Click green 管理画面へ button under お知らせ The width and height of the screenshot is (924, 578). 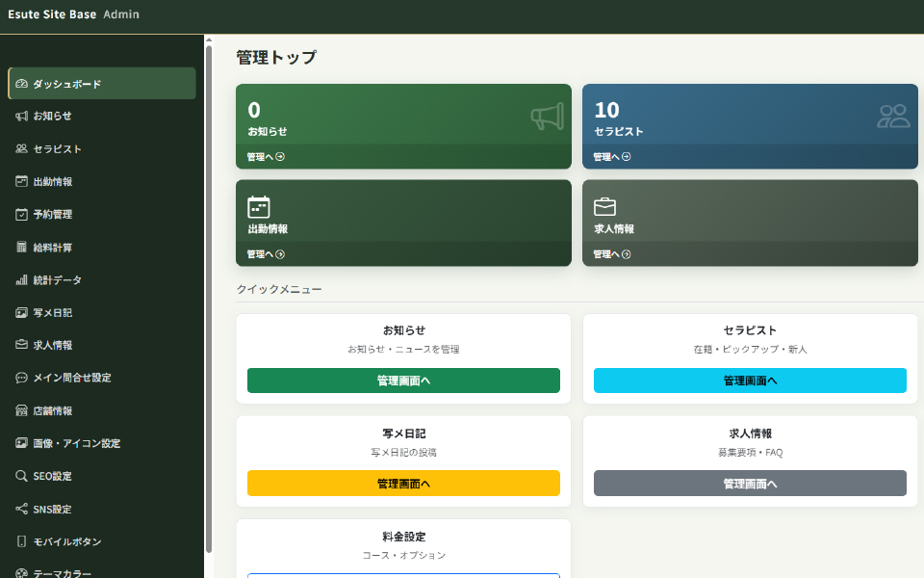(x=403, y=381)
